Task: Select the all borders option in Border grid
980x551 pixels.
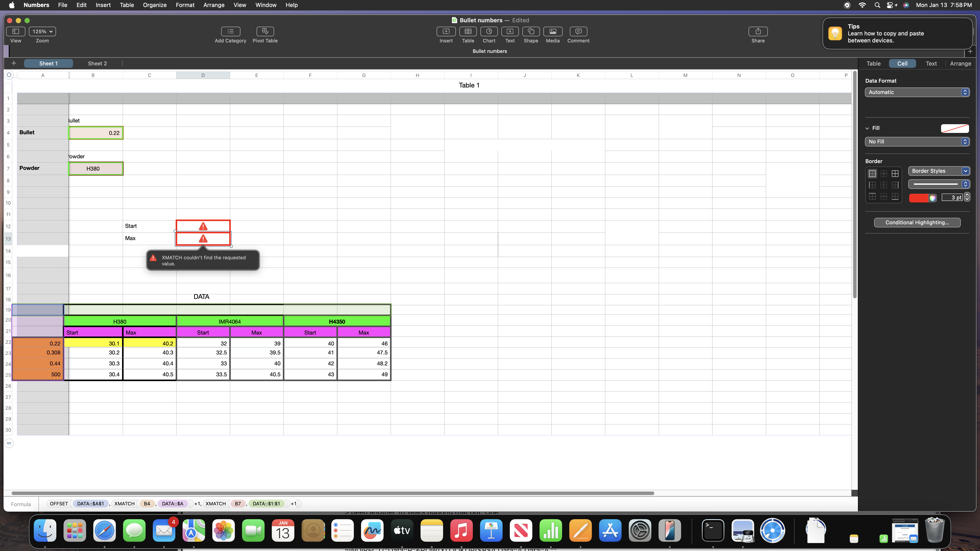Action: tap(895, 174)
